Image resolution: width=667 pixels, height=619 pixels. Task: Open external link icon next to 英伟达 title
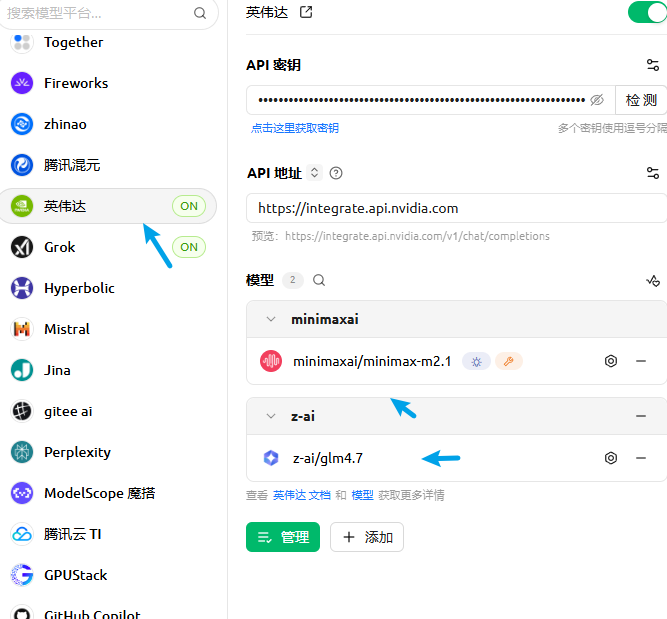click(x=306, y=12)
